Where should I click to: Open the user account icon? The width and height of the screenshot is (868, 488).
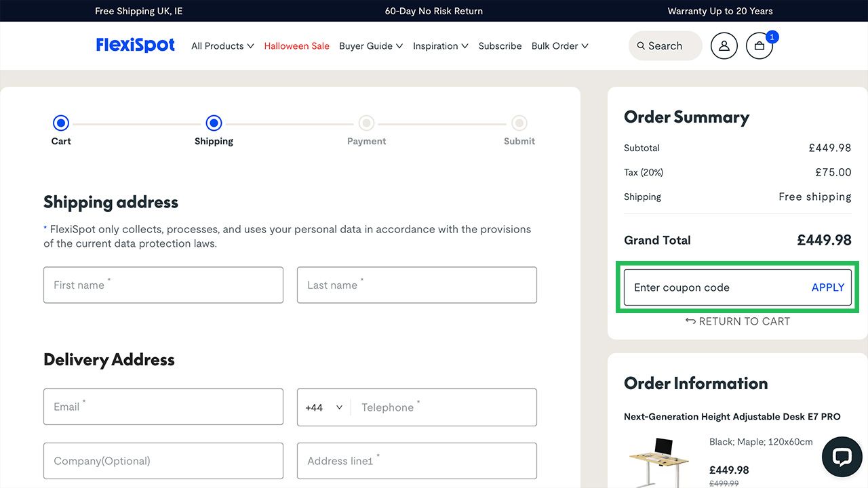pos(724,45)
